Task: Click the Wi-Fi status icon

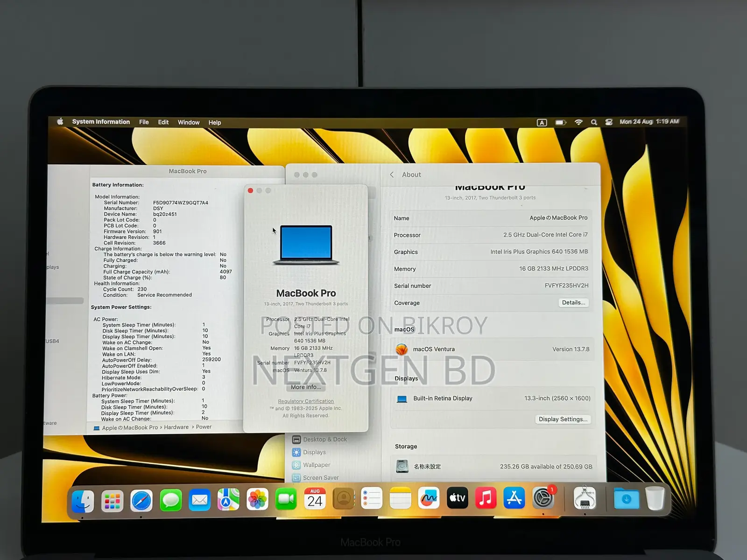Action: (578, 122)
